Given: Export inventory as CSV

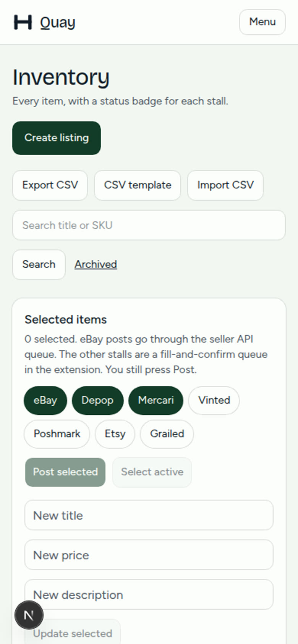Looking at the screenshot, I should [50, 185].
